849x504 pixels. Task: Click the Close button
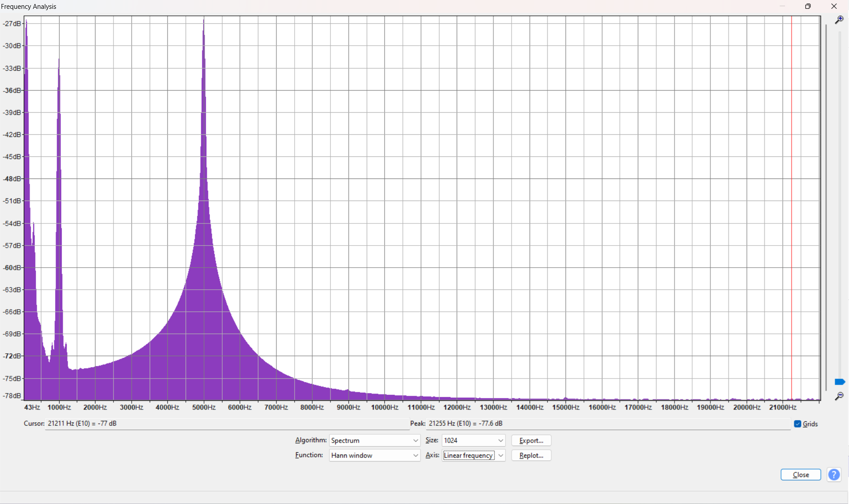800,474
